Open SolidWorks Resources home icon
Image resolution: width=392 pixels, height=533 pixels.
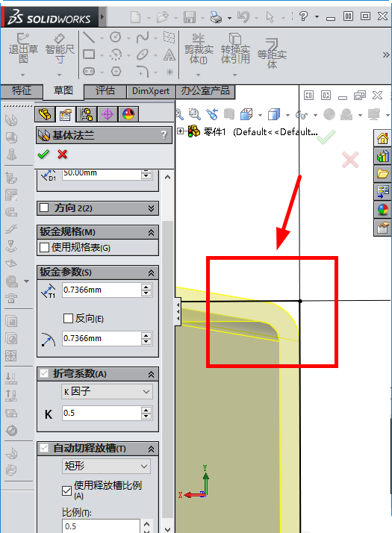[382, 138]
